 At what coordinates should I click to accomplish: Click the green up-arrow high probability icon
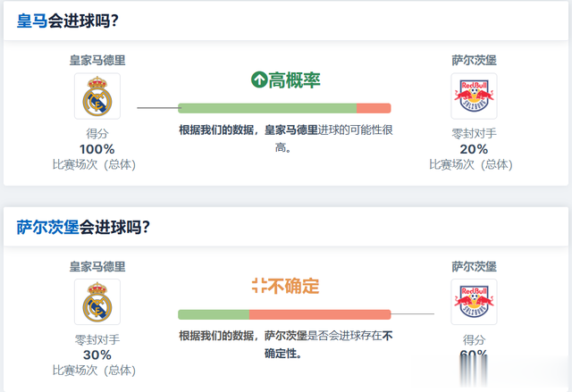pyautogui.click(x=259, y=79)
